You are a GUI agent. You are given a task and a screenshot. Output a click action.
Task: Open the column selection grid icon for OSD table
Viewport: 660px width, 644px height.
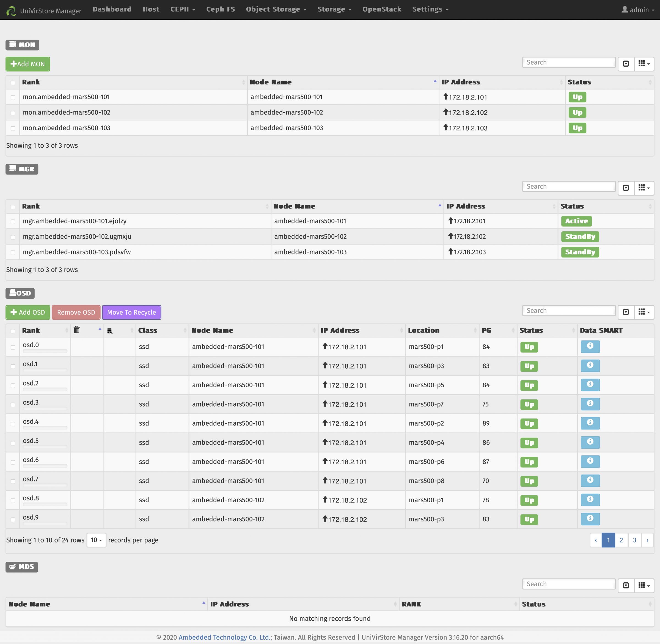point(642,312)
